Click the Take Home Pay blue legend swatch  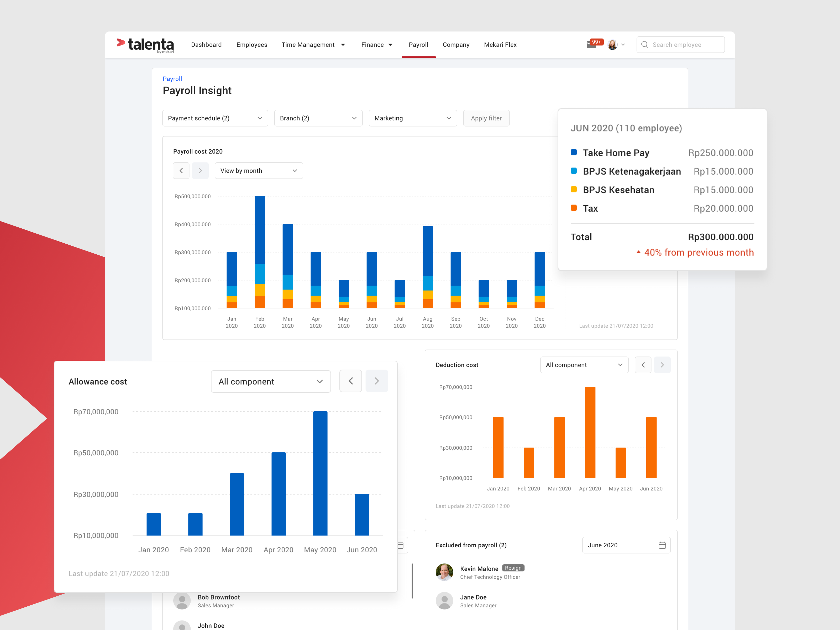573,152
